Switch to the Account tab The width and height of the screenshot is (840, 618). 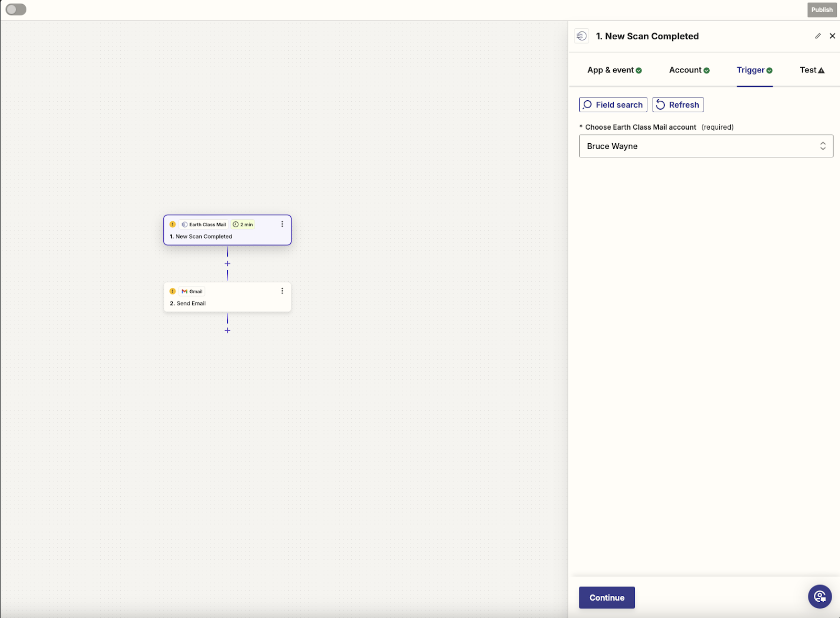[689, 70]
